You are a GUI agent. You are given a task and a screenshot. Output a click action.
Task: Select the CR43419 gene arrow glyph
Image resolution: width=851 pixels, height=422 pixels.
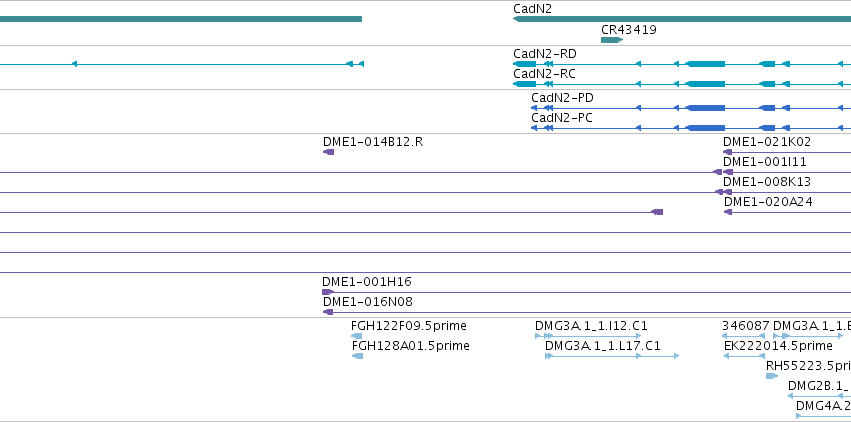(612, 40)
